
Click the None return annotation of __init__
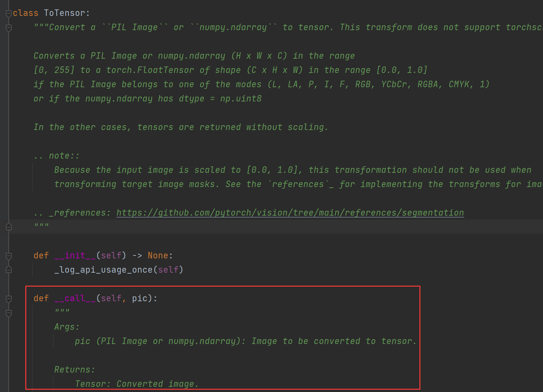point(158,255)
